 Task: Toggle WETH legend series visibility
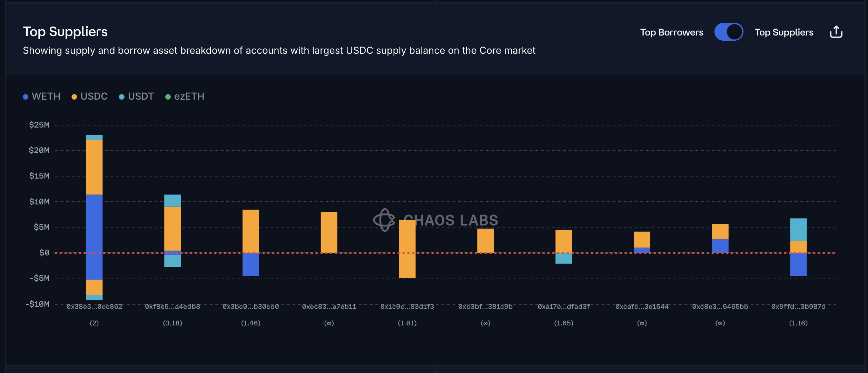coord(46,96)
